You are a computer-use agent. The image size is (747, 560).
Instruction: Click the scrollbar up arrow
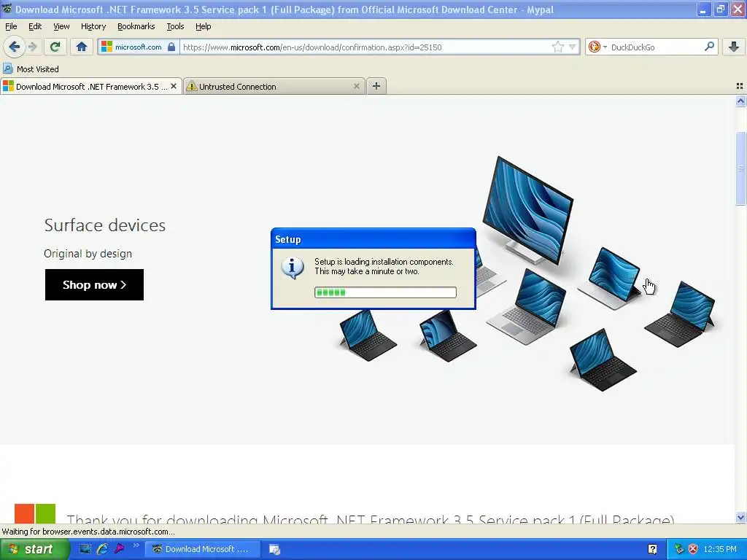point(740,101)
